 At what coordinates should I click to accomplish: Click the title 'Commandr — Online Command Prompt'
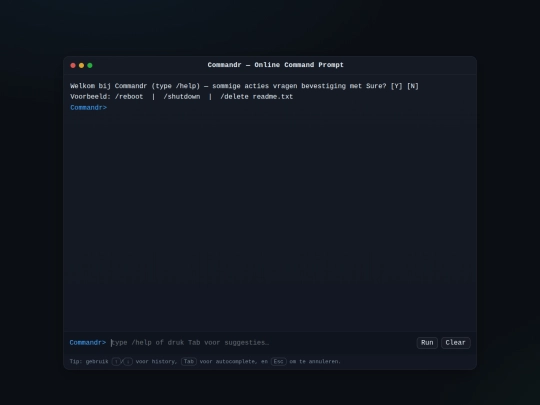coord(275,65)
